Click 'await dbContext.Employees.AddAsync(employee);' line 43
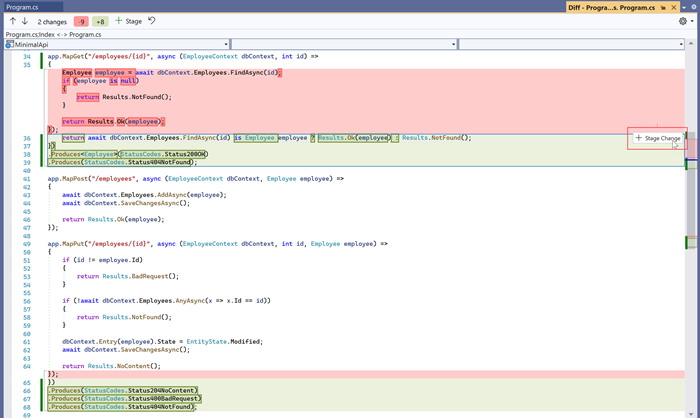This screenshot has height=418, width=700. coord(144,195)
